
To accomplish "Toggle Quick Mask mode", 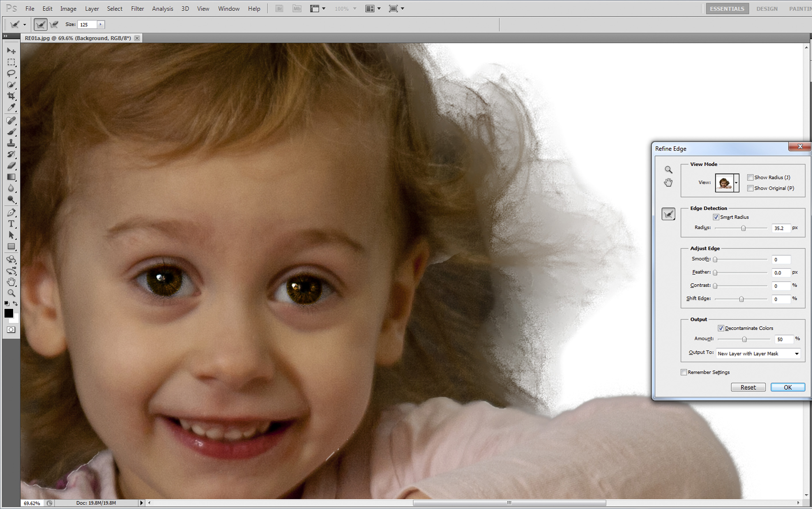I will pyautogui.click(x=11, y=330).
